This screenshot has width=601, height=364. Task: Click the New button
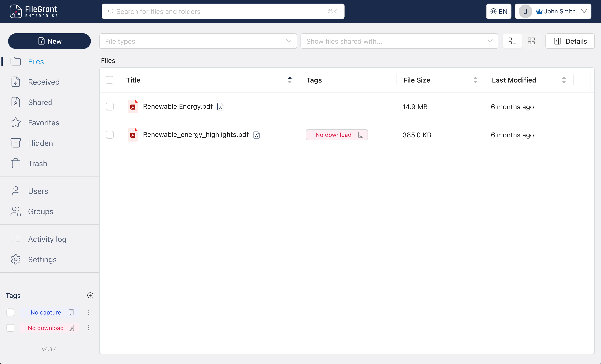tap(49, 41)
